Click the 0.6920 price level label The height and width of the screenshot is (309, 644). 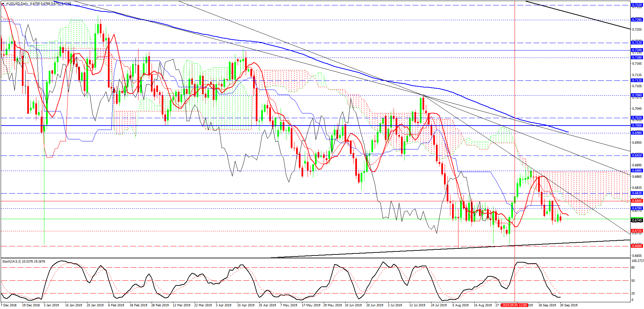pyautogui.click(x=637, y=156)
